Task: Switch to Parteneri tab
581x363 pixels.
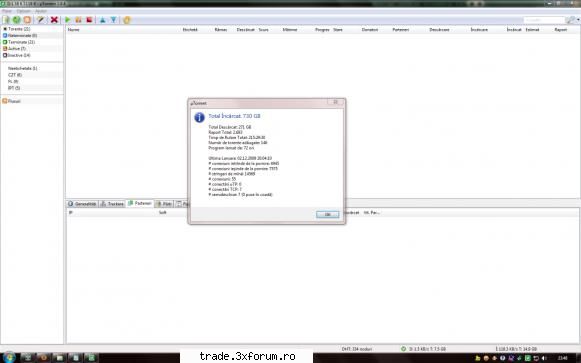Action: 140,203
